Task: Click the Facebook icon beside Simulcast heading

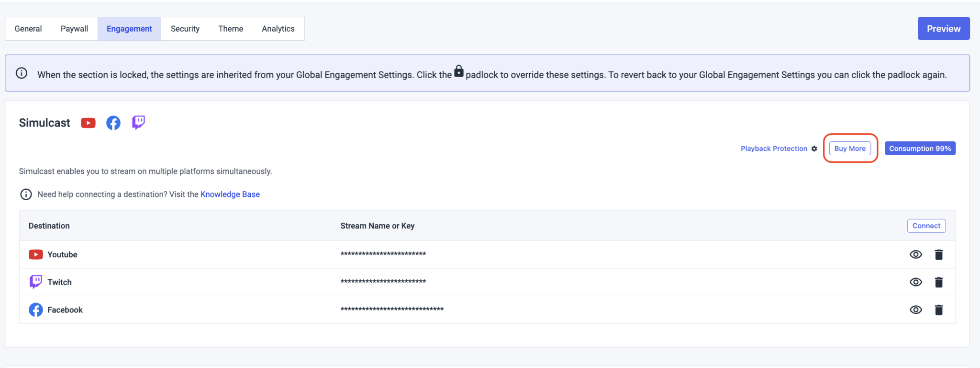Action: click(x=113, y=123)
